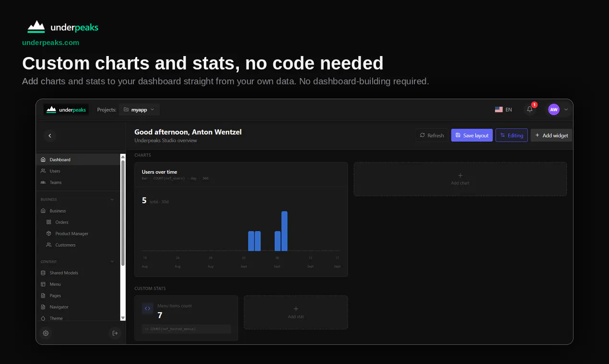Image resolution: width=609 pixels, height=364 pixels.
Task: Open the myapp project dropdown
Action: [139, 110]
